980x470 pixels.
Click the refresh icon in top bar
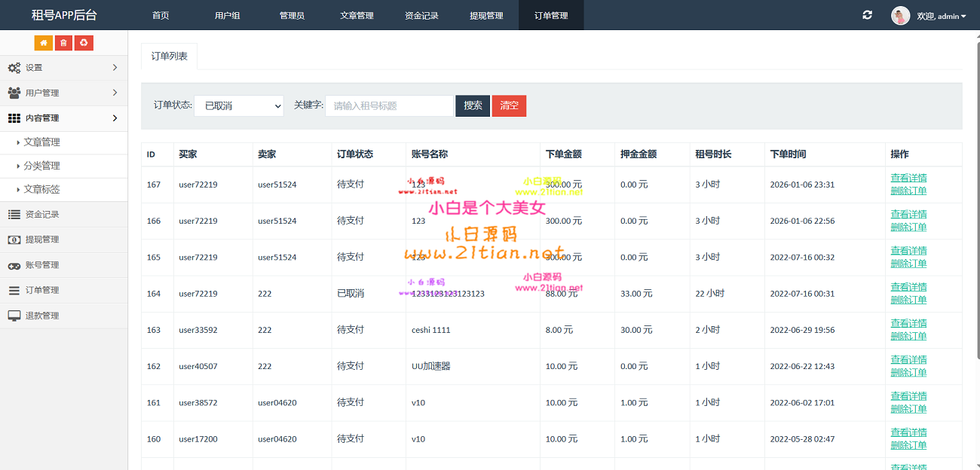[x=867, y=15]
